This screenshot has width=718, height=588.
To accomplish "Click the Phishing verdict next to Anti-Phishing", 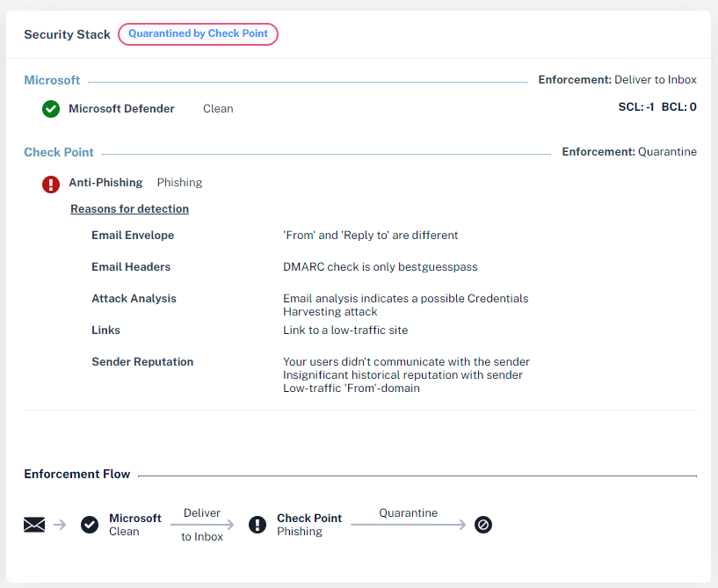I will [179, 182].
